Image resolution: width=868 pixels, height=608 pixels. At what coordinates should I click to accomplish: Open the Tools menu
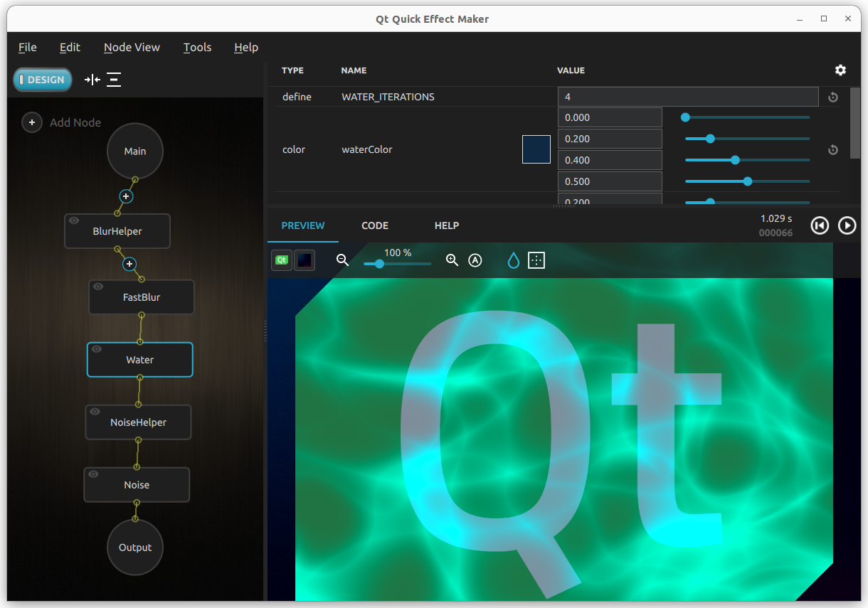tap(197, 48)
